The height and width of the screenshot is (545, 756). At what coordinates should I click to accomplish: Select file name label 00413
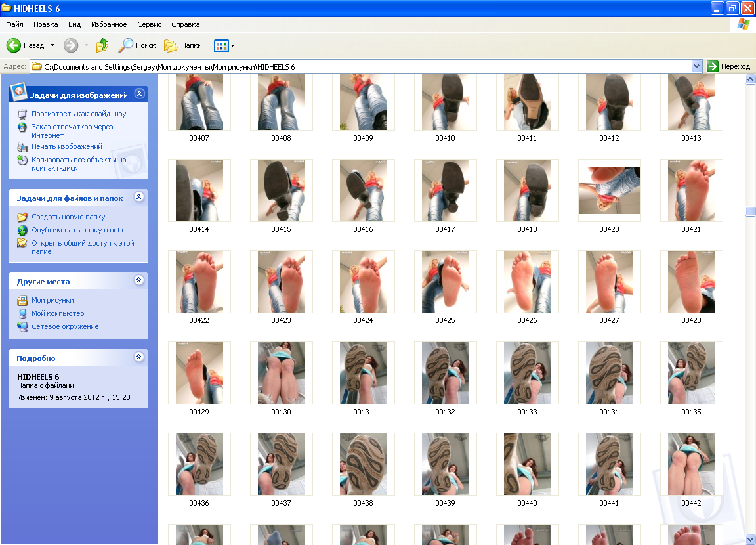click(x=692, y=138)
